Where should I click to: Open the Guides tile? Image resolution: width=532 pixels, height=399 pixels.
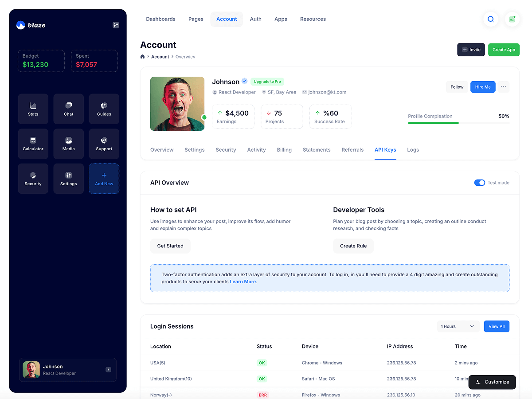tap(104, 109)
